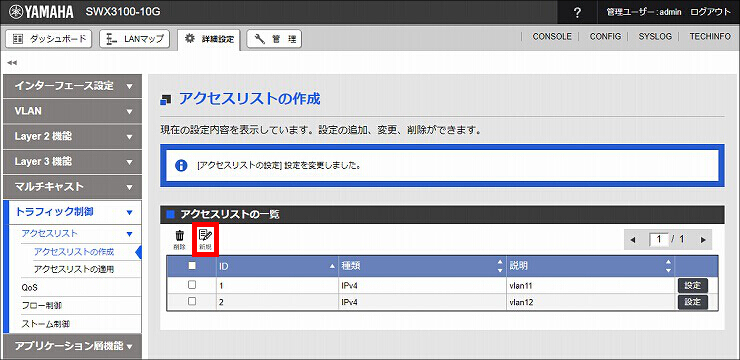Open the ストーム制御 sidebar item

tap(46, 324)
